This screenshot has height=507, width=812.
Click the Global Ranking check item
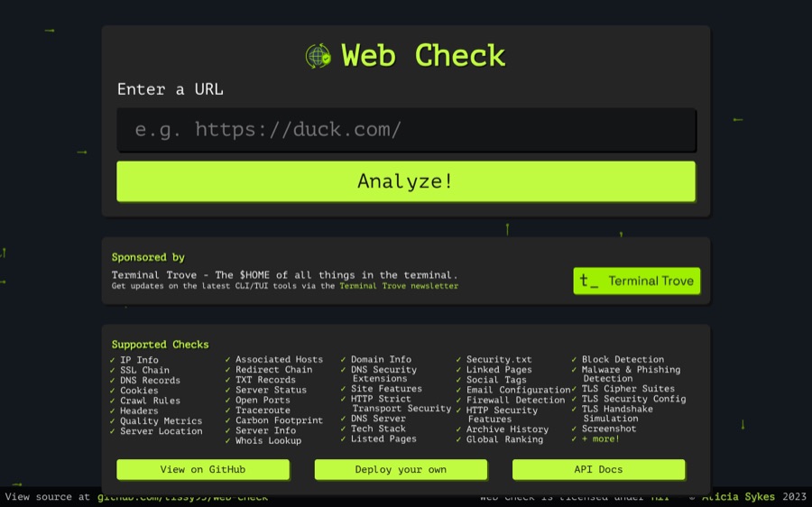point(505,439)
